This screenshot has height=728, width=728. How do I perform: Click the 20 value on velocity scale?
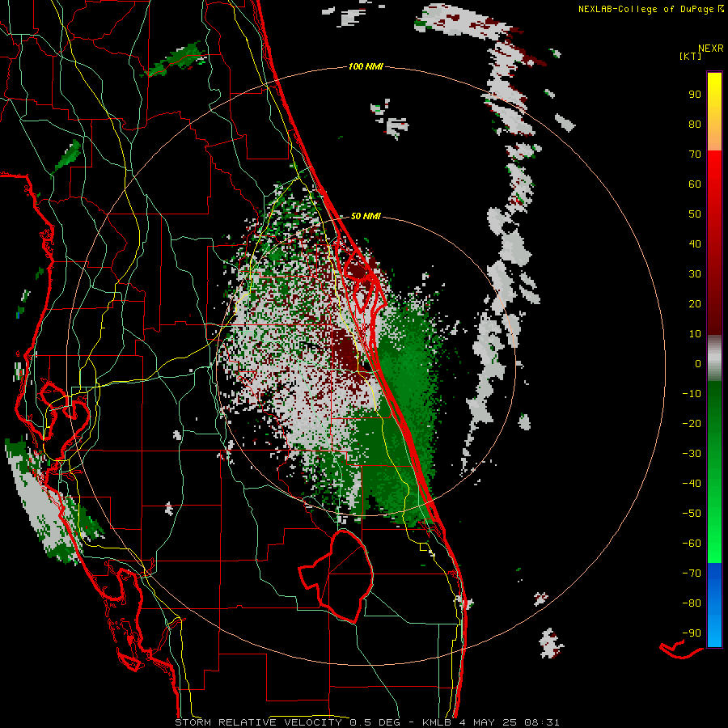tap(695, 303)
